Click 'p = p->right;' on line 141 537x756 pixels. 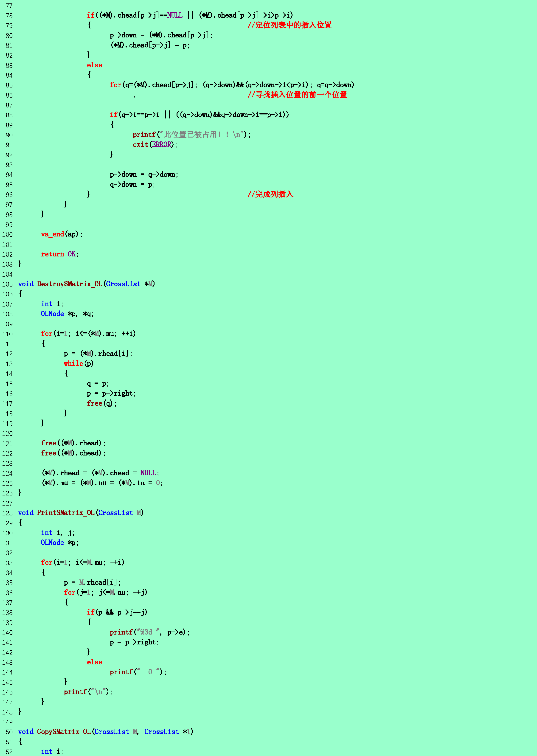(135, 642)
